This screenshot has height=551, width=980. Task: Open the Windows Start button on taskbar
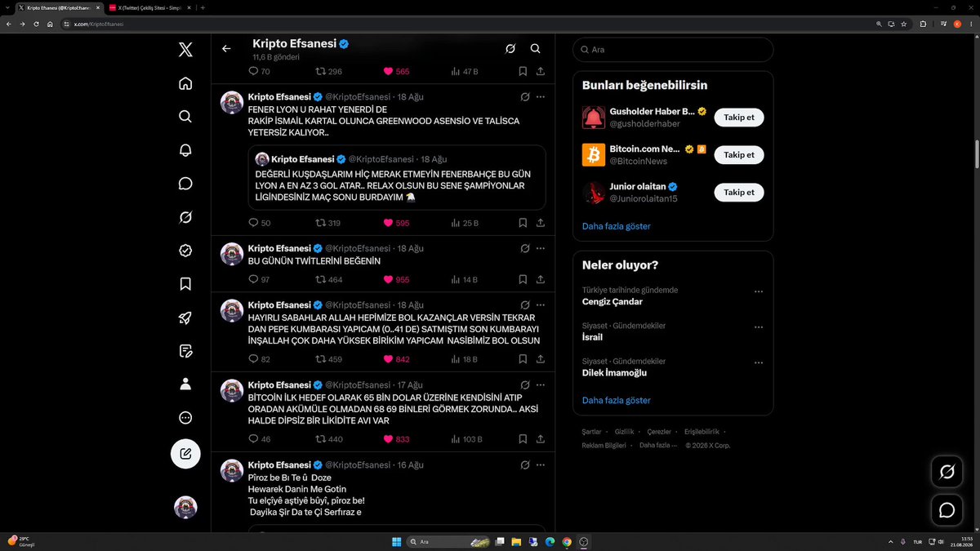click(396, 542)
